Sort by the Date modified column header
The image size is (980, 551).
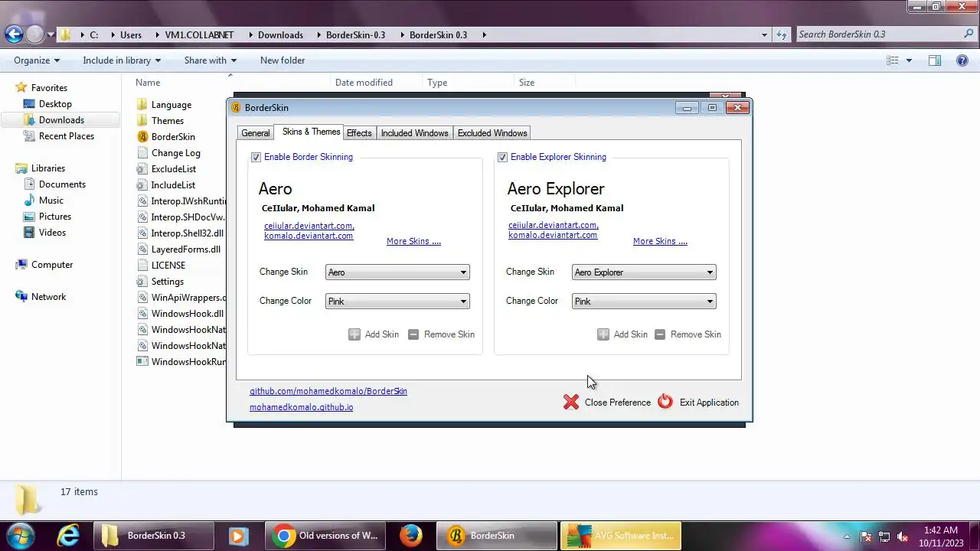(x=364, y=83)
